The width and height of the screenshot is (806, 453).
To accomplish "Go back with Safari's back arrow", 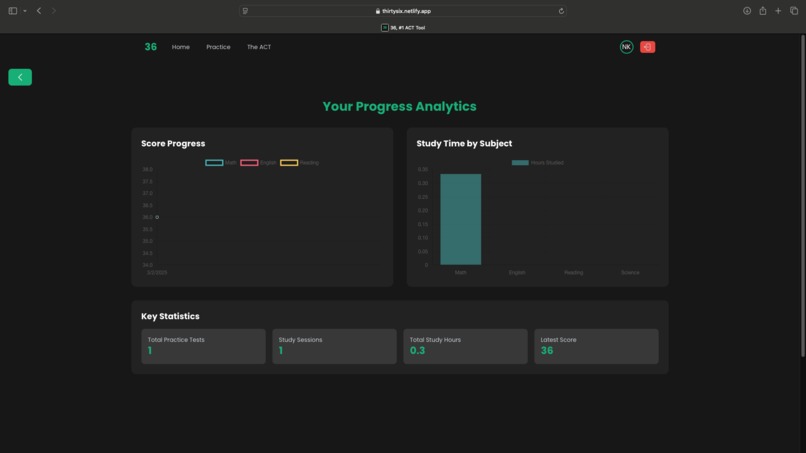I will [39, 11].
